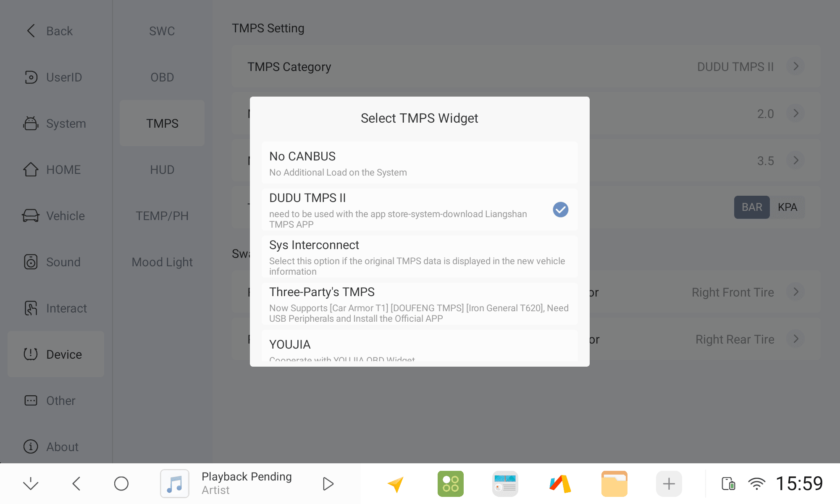Viewport: 840px width, 504px height.
Task: Click the Playback Pending track title
Action: point(247,477)
